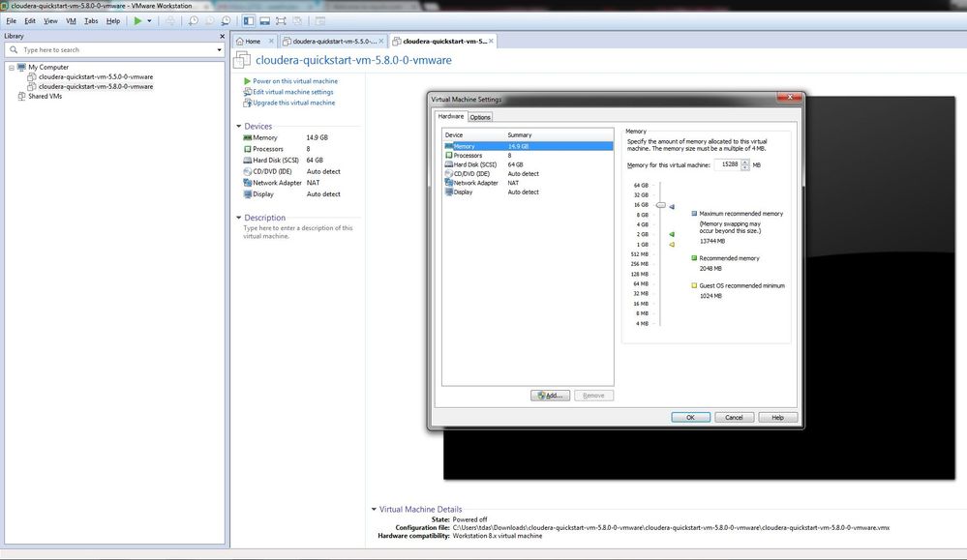The height and width of the screenshot is (560, 967).
Task: Click the Edit virtual machine settings link
Action: (293, 91)
